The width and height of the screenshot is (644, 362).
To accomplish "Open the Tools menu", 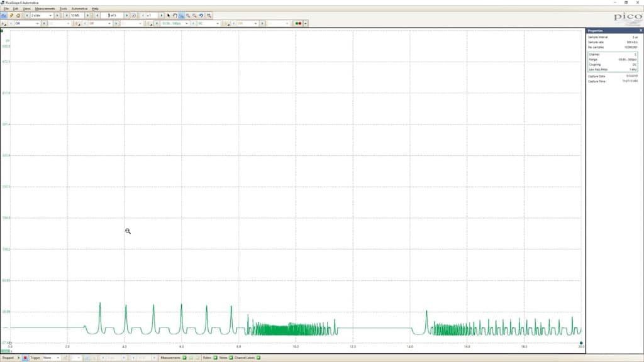I will 64,9.
